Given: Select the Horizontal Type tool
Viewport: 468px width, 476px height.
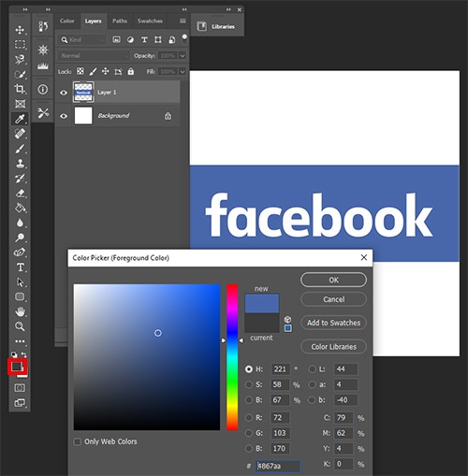Looking at the screenshot, I should 20,267.
